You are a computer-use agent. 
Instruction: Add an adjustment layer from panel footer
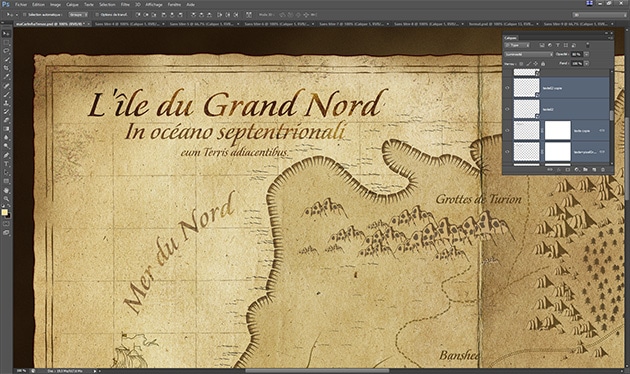point(577,170)
